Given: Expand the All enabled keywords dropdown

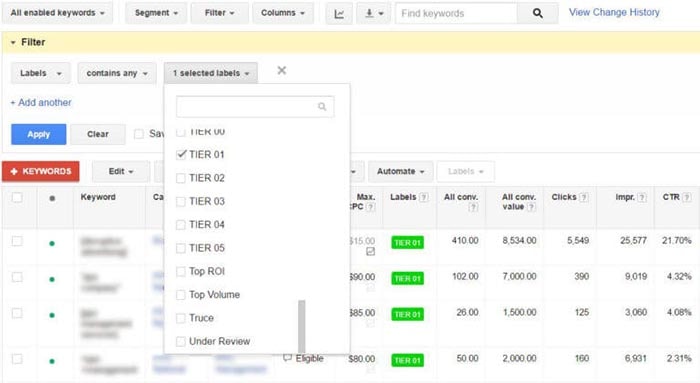Looking at the screenshot, I should point(57,13).
